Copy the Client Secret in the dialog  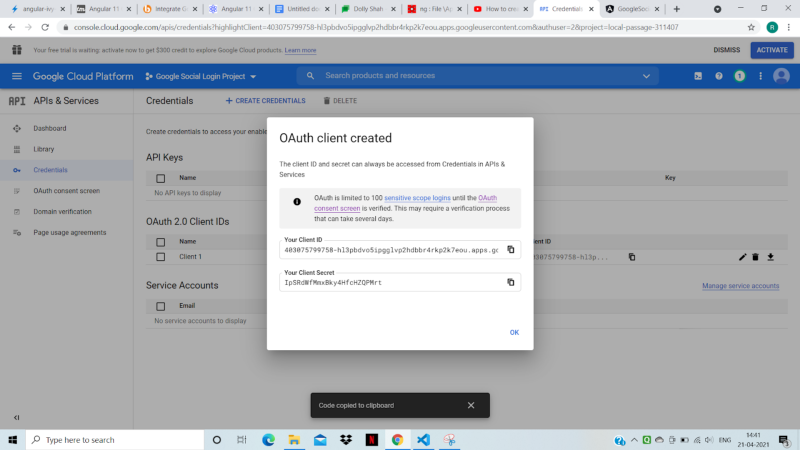(x=510, y=282)
